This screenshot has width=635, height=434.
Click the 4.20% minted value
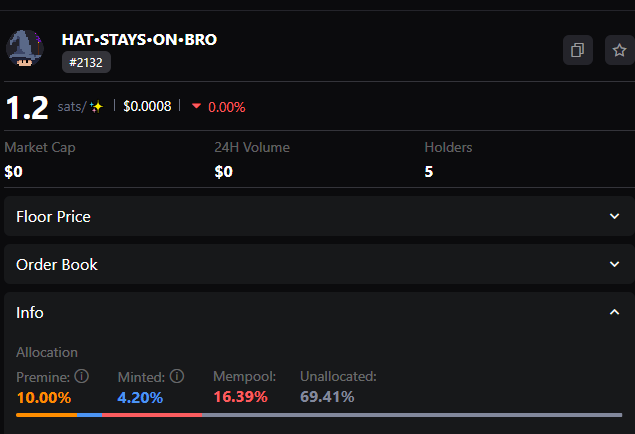tap(140, 398)
